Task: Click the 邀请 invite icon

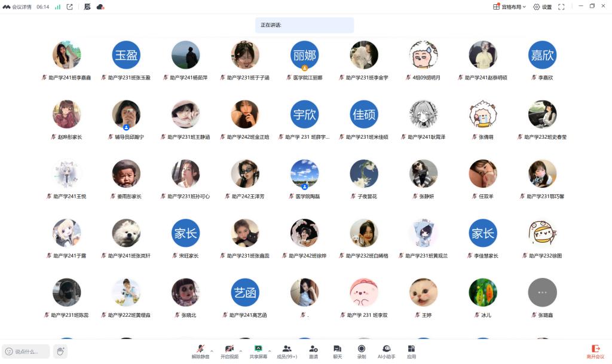Action: (313, 351)
